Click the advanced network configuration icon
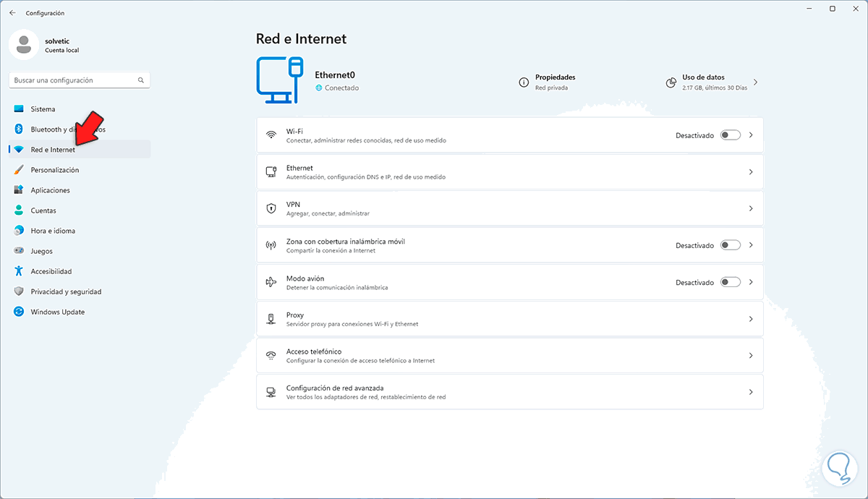The width and height of the screenshot is (868, 499). pyautogui.click(x=271, y=392)
